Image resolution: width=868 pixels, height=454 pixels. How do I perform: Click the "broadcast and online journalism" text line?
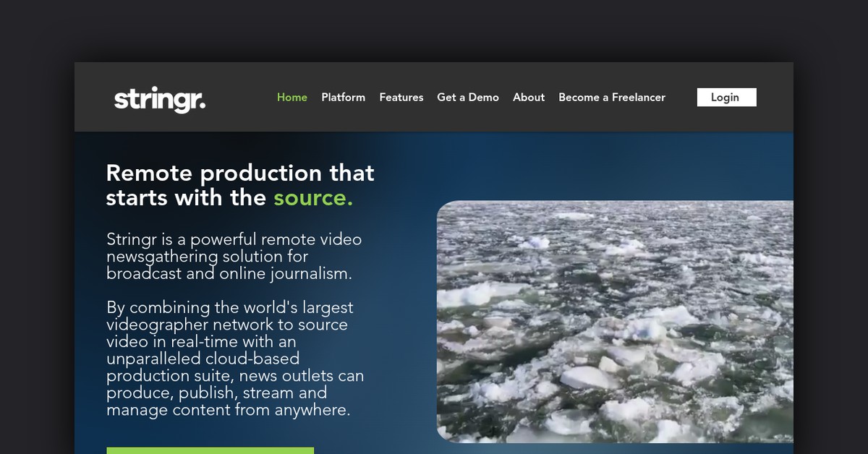(x=229, y=274)
